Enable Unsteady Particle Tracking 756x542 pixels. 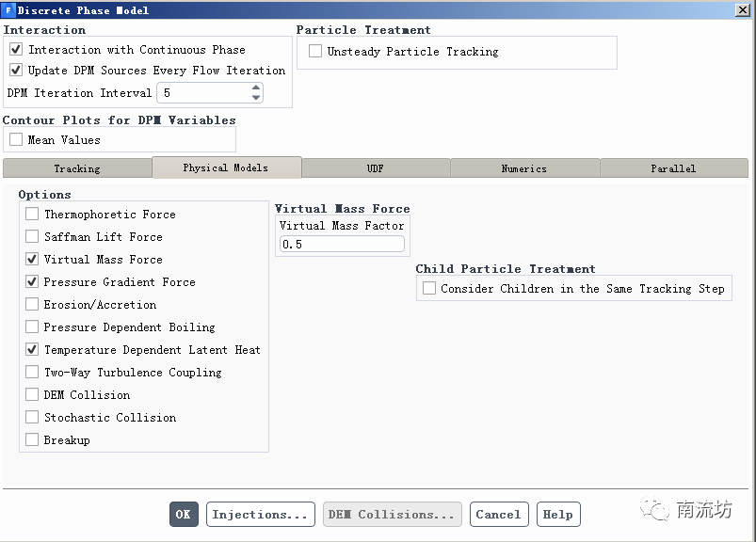tap(315, 52)
